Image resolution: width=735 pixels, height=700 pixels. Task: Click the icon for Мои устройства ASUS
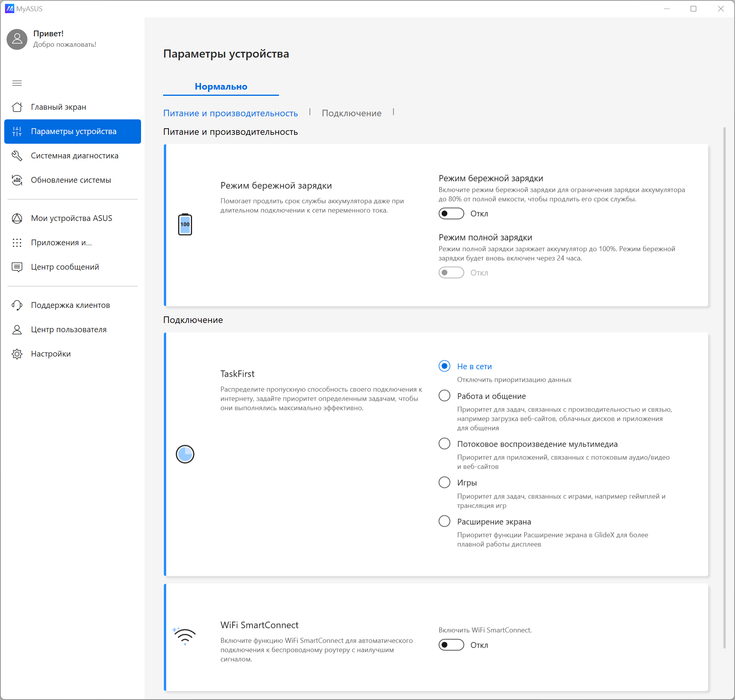click(x=17, y=218)
